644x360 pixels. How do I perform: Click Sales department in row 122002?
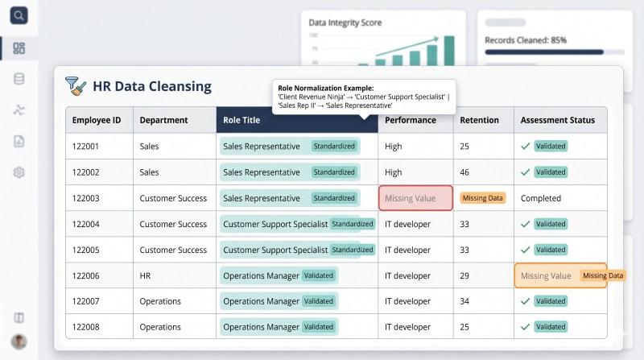pos(149,172)
